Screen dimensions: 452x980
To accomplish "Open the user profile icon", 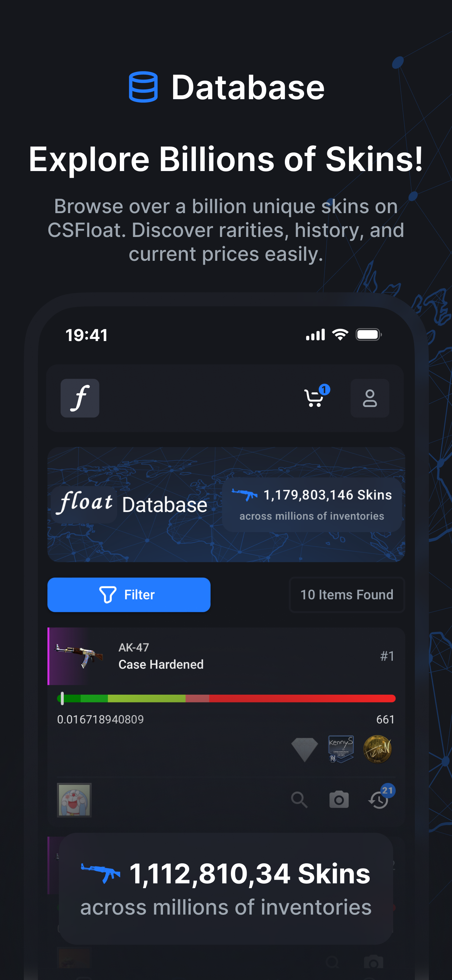I will point(369,398).
